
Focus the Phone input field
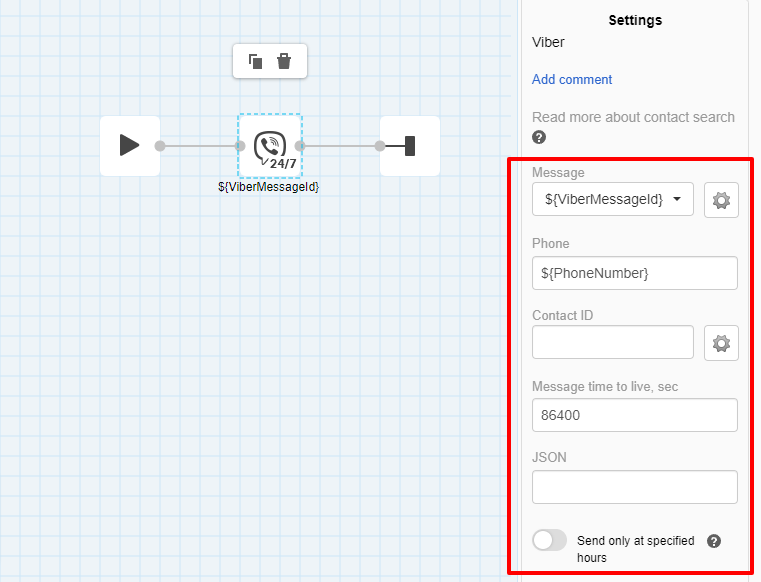(x=635, y=273)
